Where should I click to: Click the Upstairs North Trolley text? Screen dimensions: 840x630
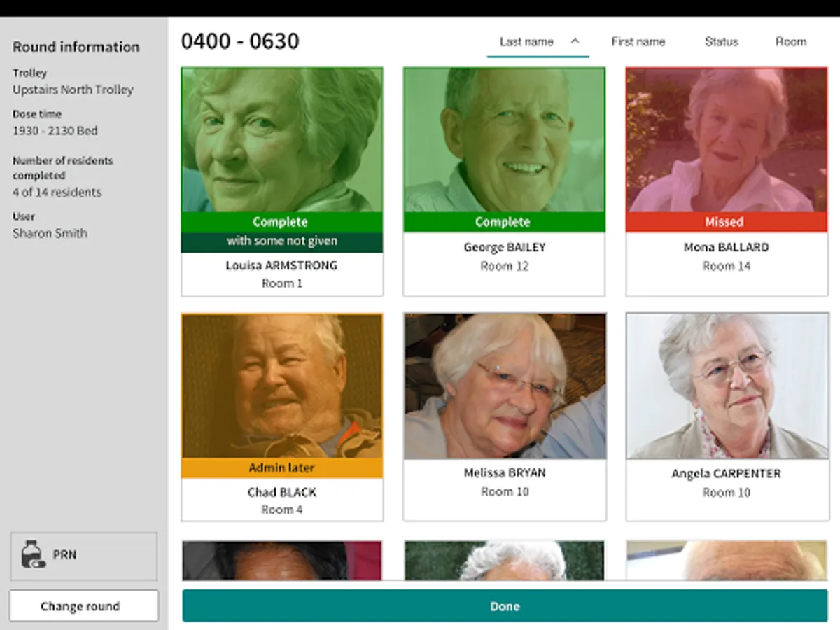pos(73,90)
